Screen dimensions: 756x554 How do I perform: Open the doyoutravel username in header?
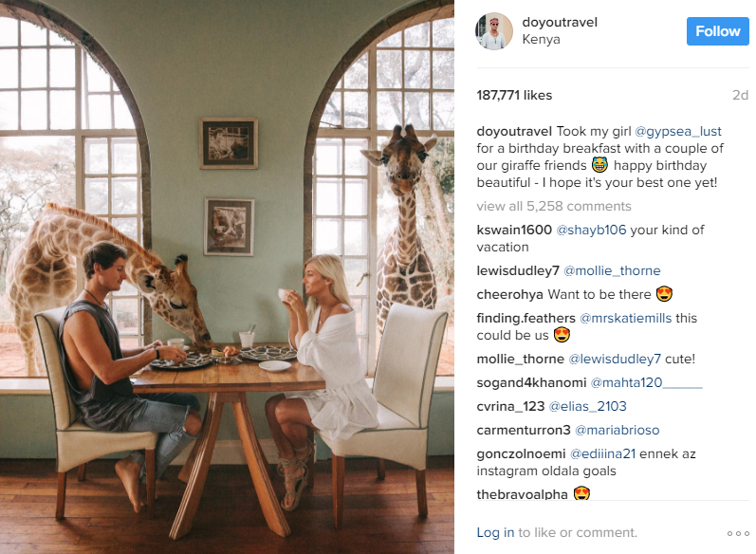tap(560, 22)
